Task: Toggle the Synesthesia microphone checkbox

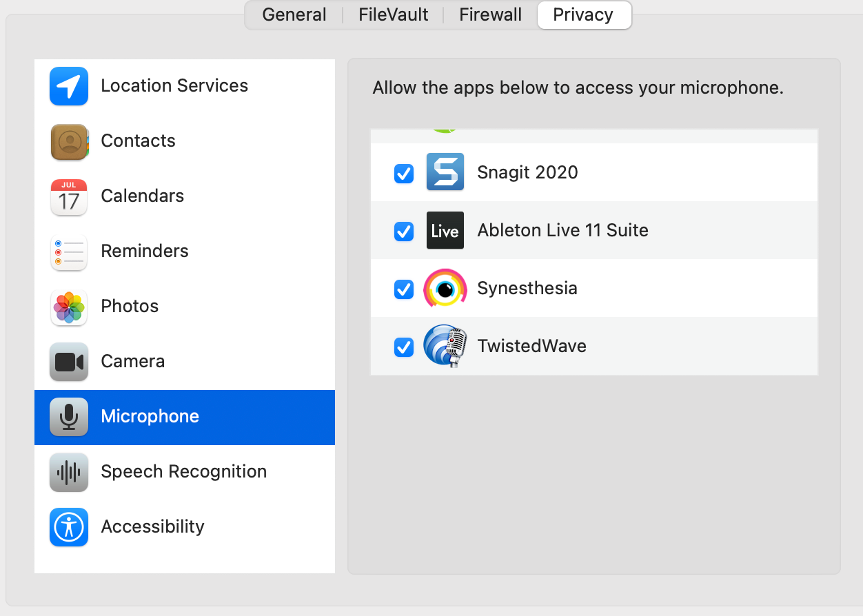Action: tap(404, 289)
